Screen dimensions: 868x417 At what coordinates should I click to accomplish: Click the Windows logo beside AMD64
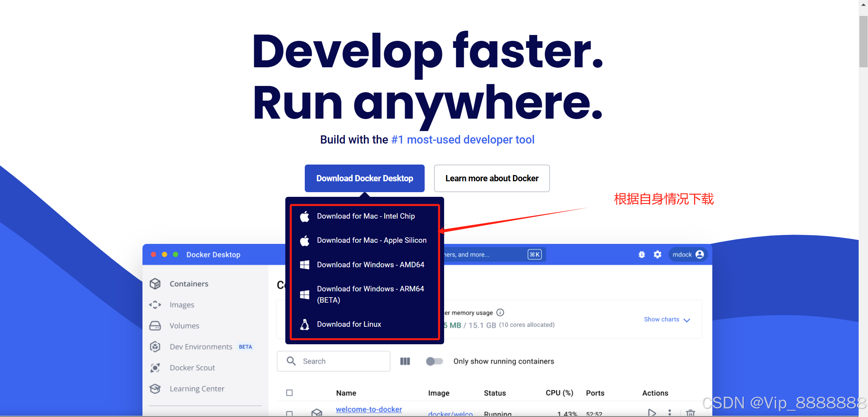(304, 265)
